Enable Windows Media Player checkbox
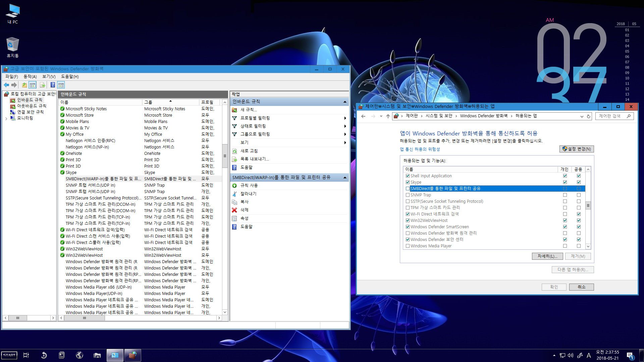 point(408,246)
